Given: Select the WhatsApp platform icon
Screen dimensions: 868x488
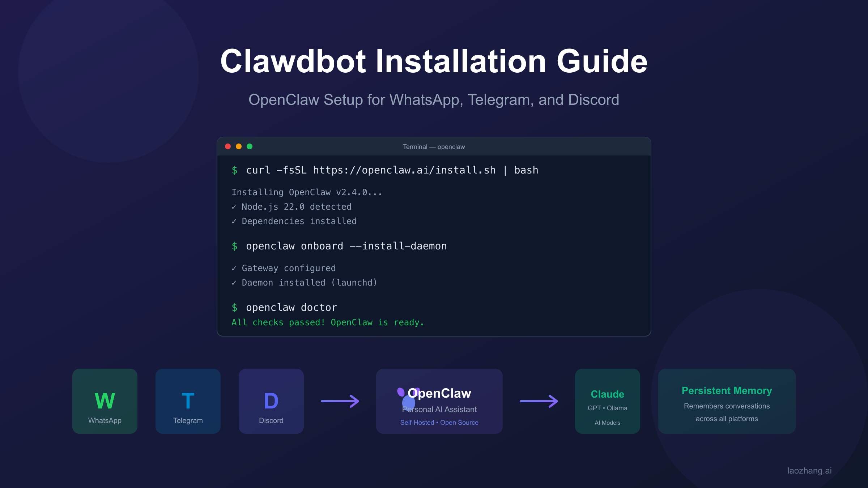Looking at the screenshot, I should 105,400.
